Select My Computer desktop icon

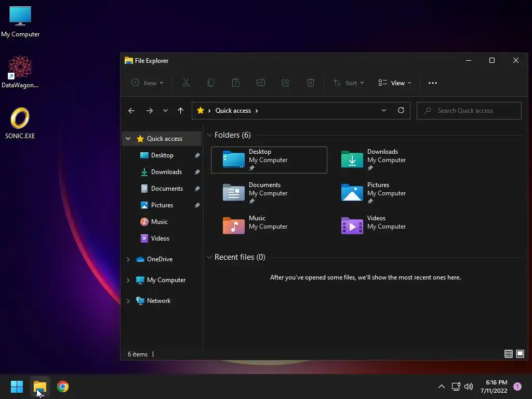(20, 22)
